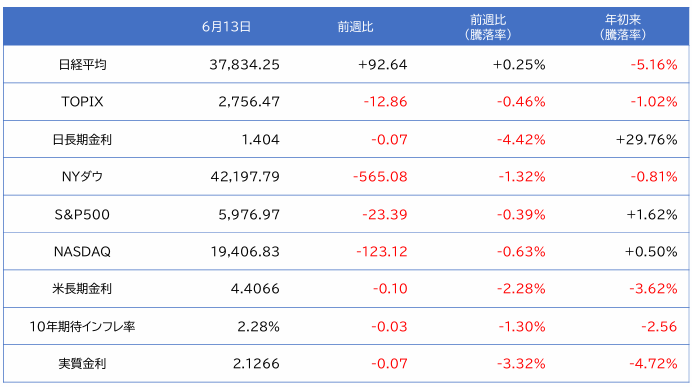Select the 日経平均 row label
The image size is (692, 387).
[83, 65]
